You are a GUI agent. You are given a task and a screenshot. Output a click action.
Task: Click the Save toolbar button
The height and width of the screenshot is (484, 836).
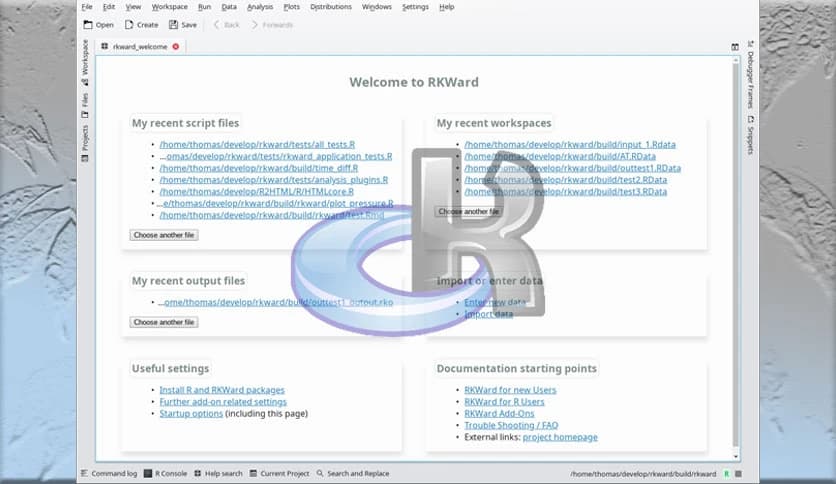(183, 25)
